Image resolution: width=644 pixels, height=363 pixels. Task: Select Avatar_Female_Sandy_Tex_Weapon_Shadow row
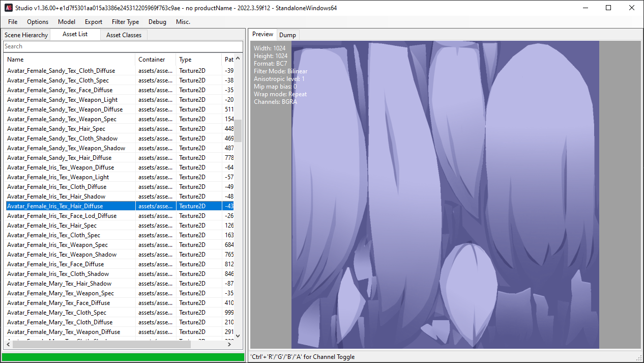tap(119, 148)
